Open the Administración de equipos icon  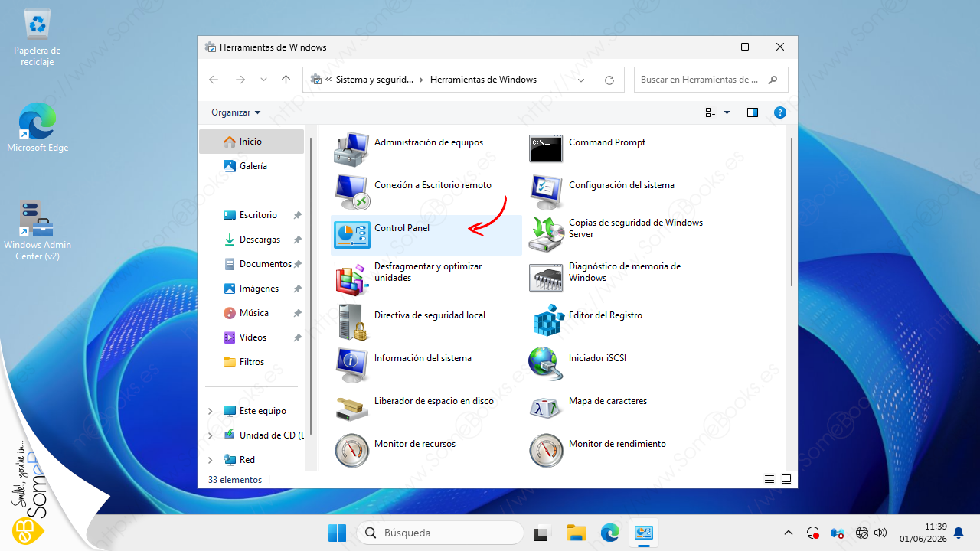click(x=351, y=148)
